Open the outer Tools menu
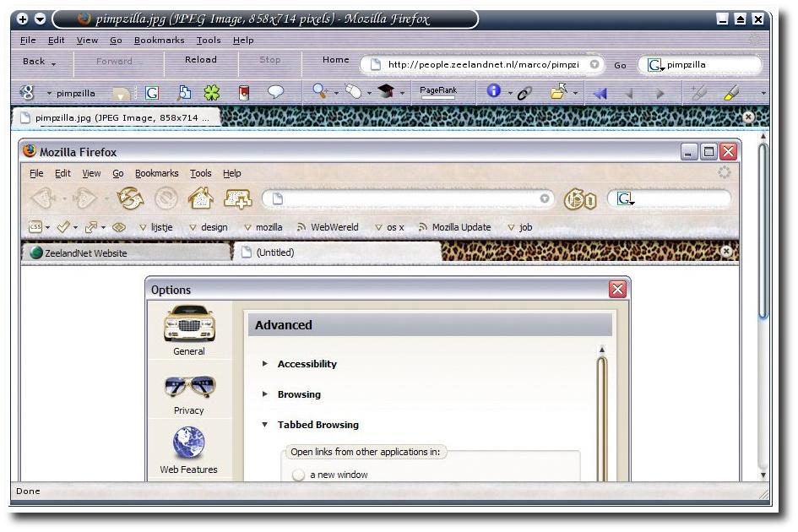This screenshot has height=532, width=798. coord(209,41)
